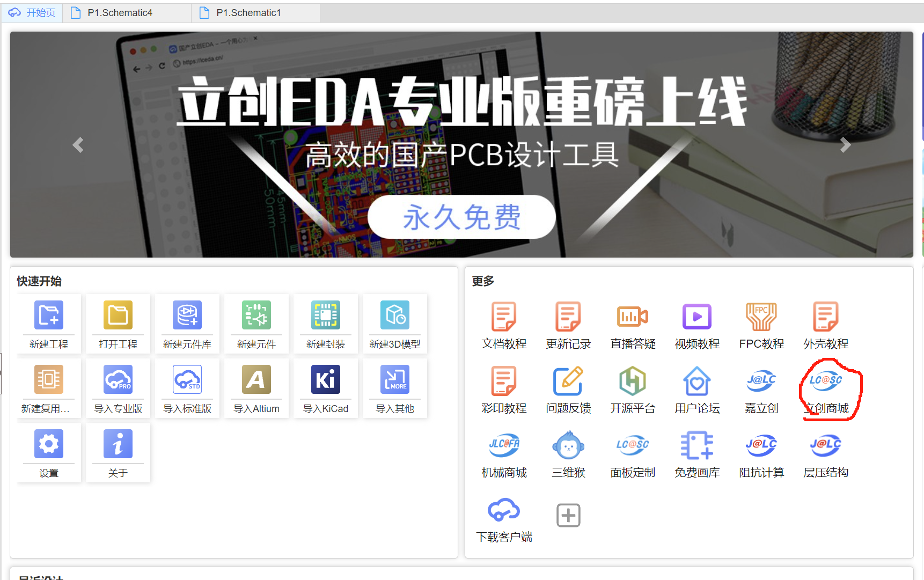Image resolution: width=924 pixels, height=580 pixels.
Task: Visit the 机械商城 JLCFA store
Action: click(x=504, y=445)
